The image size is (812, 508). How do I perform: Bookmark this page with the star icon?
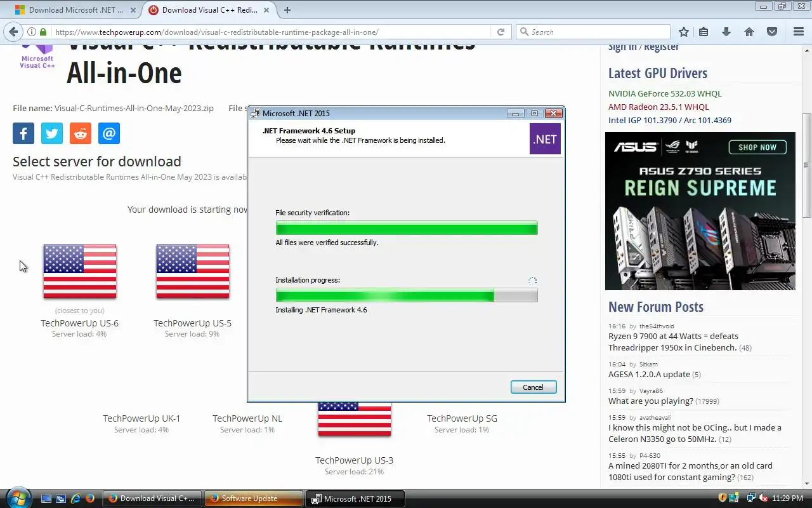[684, 32]
